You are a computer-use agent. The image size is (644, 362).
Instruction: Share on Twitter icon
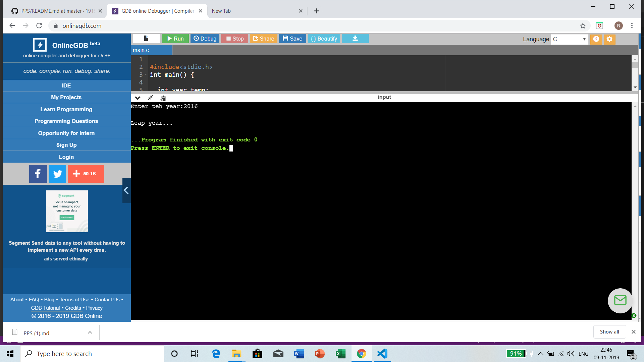tap(57, 174)
